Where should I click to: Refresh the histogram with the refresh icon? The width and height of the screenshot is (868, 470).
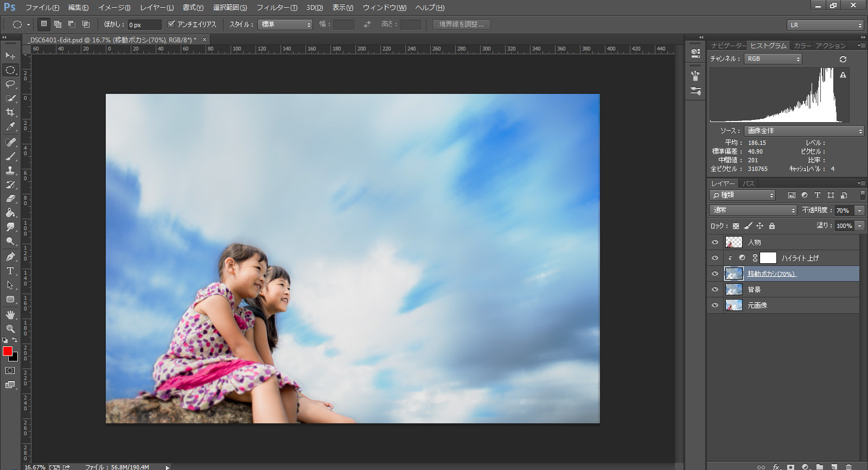[x=843, y=59]
